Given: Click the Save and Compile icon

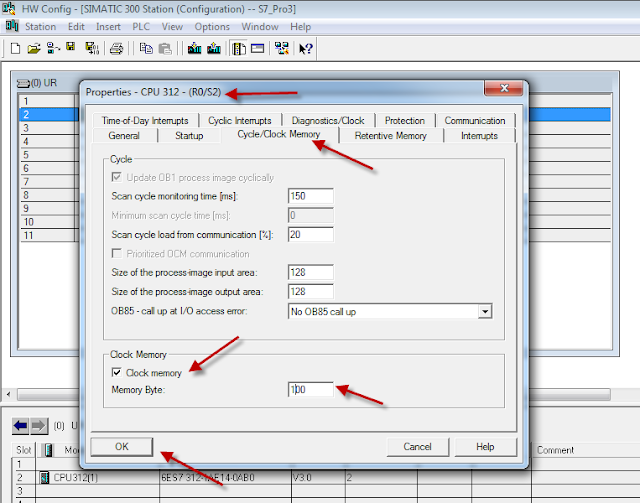Looking at the screenshot, I should pyautogui.click(x=91, y=49).
